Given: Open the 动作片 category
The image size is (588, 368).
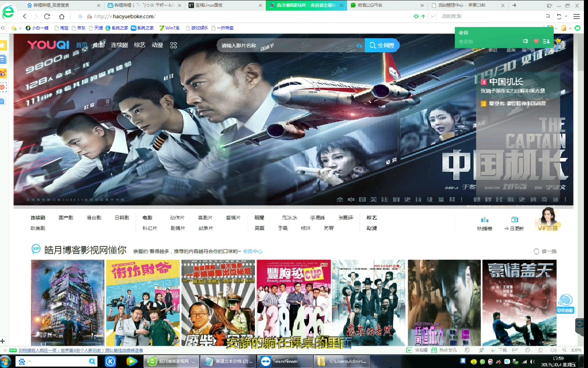Looking at the screenshot, I should click(177, 217).
